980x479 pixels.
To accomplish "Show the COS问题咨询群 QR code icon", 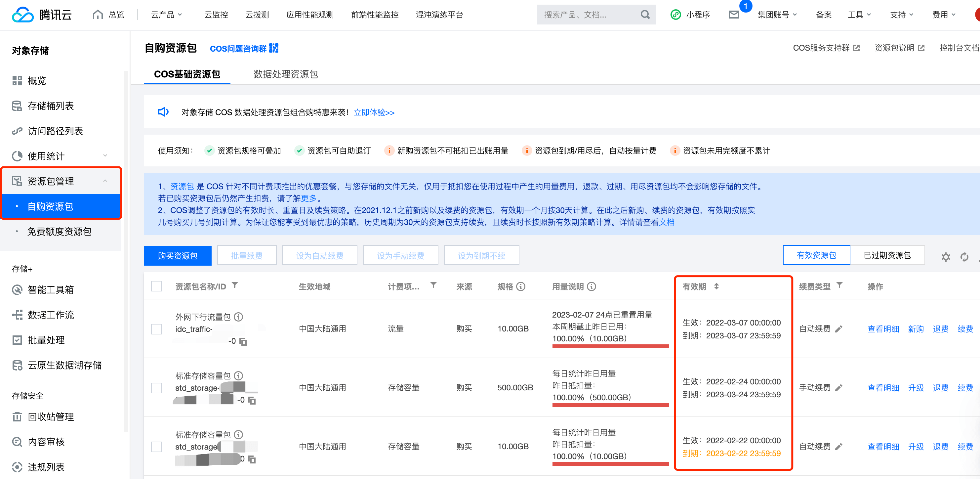I will [273, 48].
